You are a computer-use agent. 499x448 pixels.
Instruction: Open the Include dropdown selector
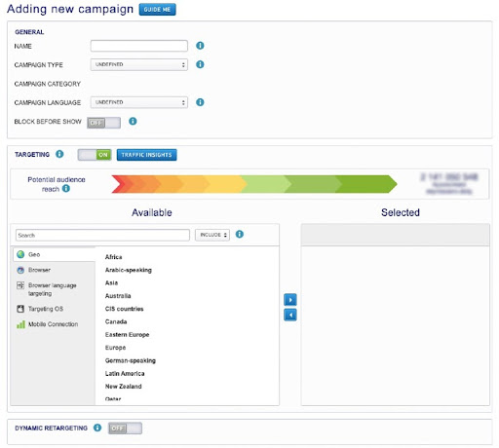[212, 235]
